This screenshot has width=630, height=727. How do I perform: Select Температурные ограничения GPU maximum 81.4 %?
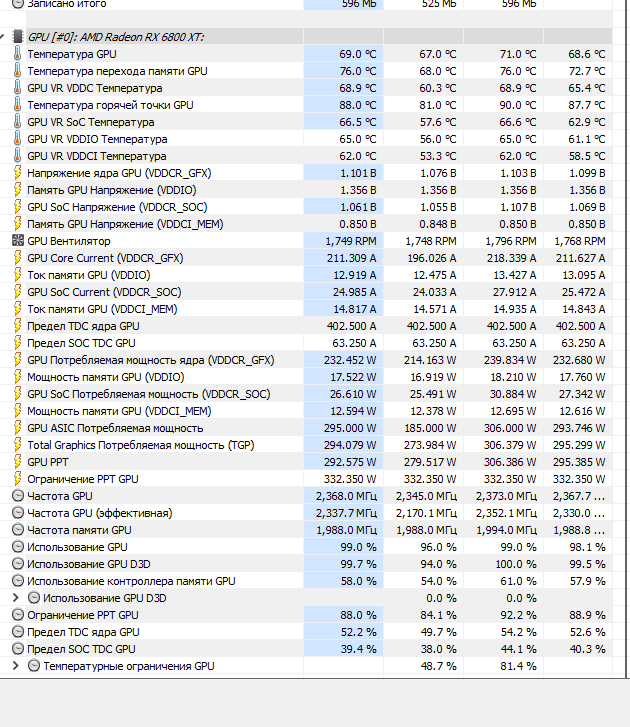click(518, 666)
